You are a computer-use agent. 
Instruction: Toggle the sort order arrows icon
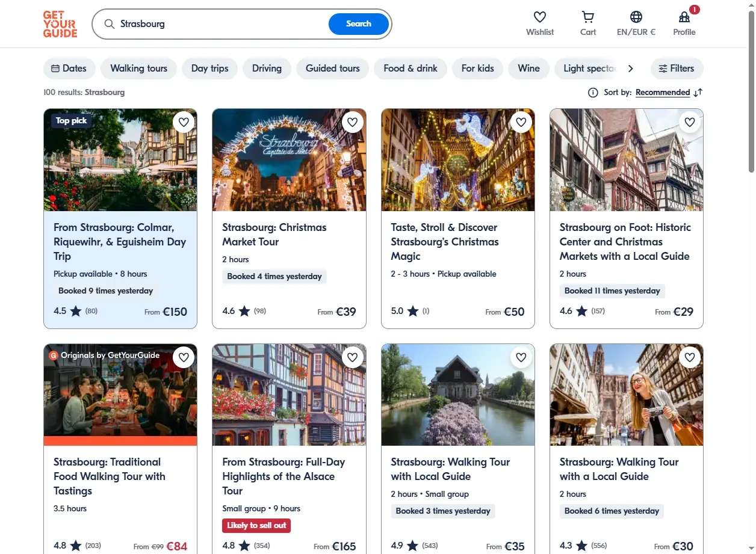[x=698, y=93]
